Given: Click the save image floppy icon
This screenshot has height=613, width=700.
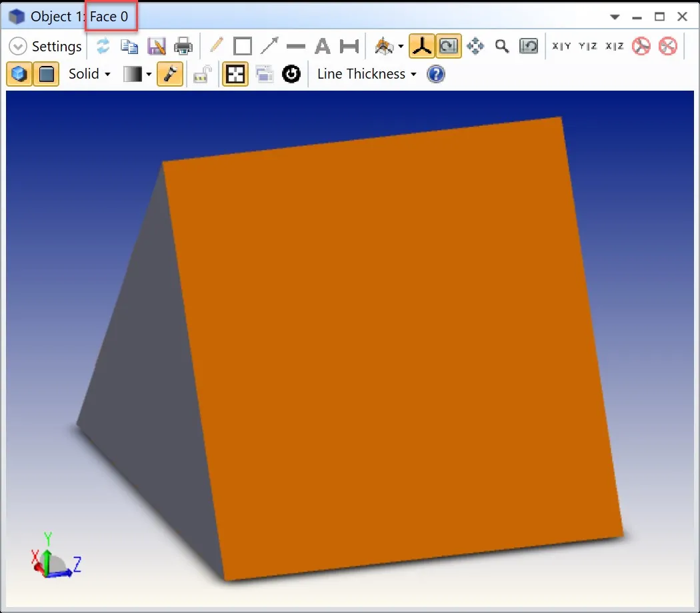Looking at the screenshot, I should click(156, 46).
